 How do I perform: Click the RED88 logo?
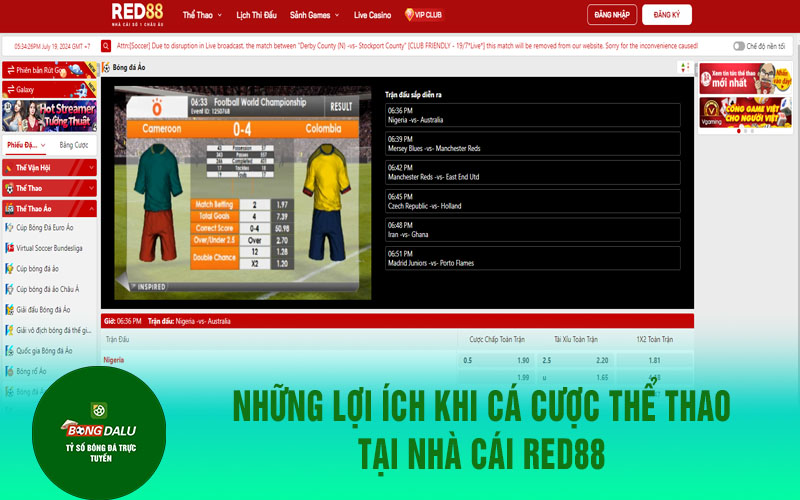click(x=137, y=14)
